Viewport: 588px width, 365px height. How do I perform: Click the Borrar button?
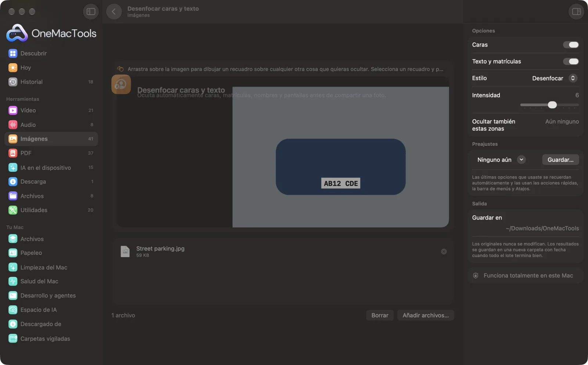[380, 315]
